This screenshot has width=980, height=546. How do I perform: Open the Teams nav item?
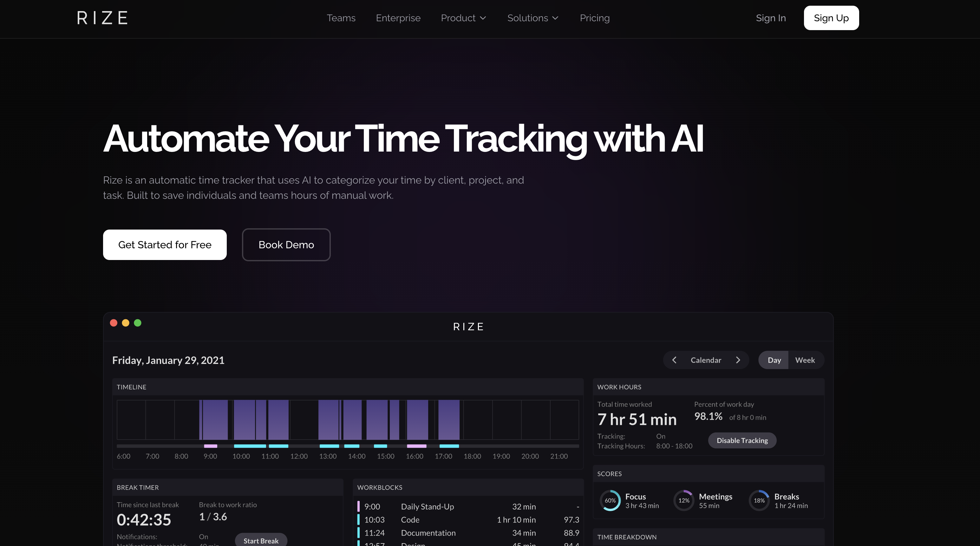[x=341, y=18]
